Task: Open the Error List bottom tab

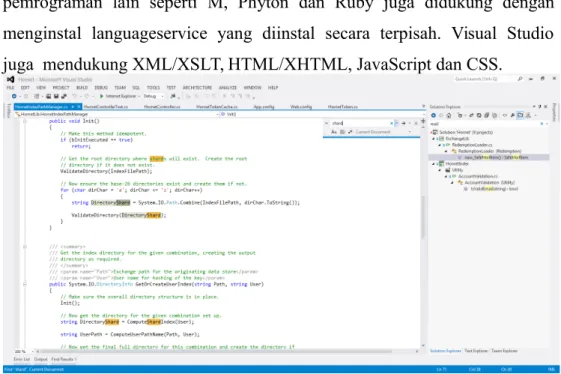Action: [x=22, y=359]
